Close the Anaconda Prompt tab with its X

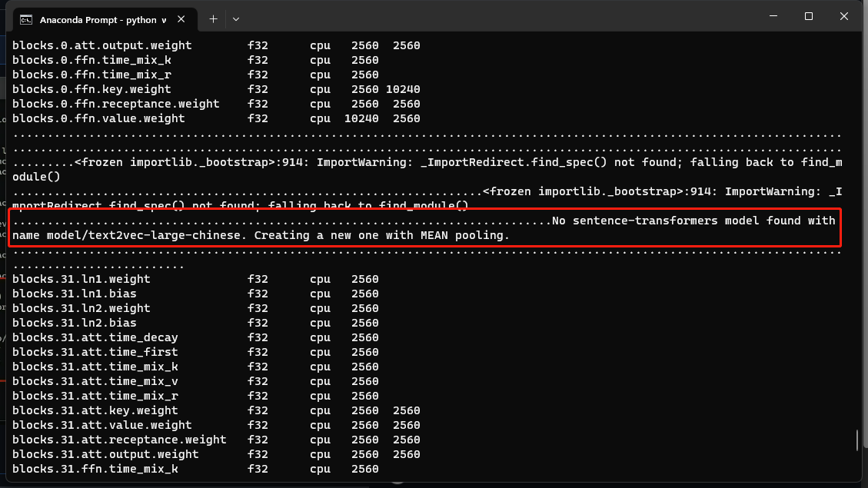coord(181,18)
